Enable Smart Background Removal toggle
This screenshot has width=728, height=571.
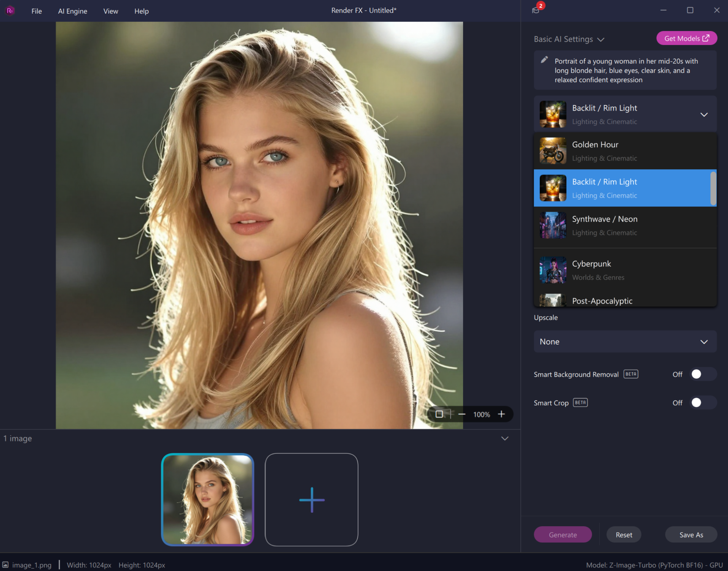coord(703,374)
